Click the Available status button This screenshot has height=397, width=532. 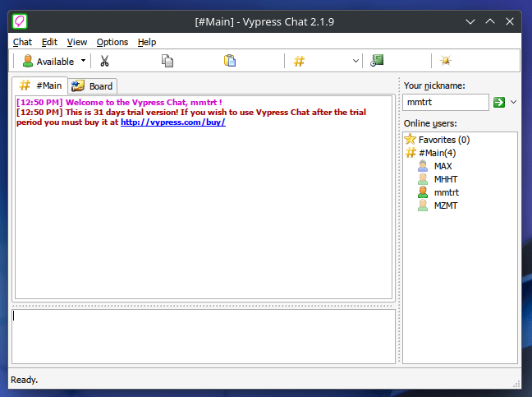[48, 62]
